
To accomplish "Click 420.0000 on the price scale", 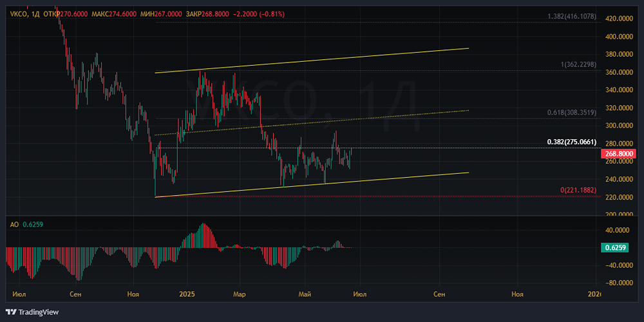I will pyautogui.click(x=618, y=19).
